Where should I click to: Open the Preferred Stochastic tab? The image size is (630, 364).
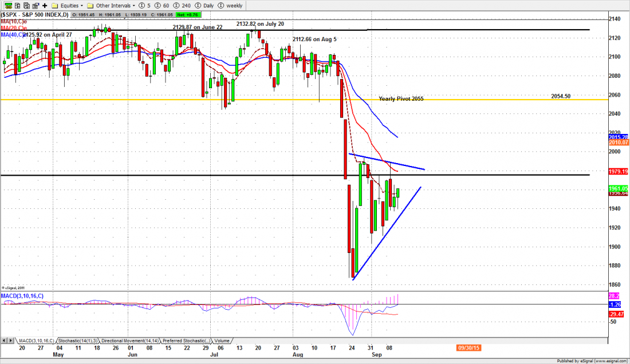187,341
